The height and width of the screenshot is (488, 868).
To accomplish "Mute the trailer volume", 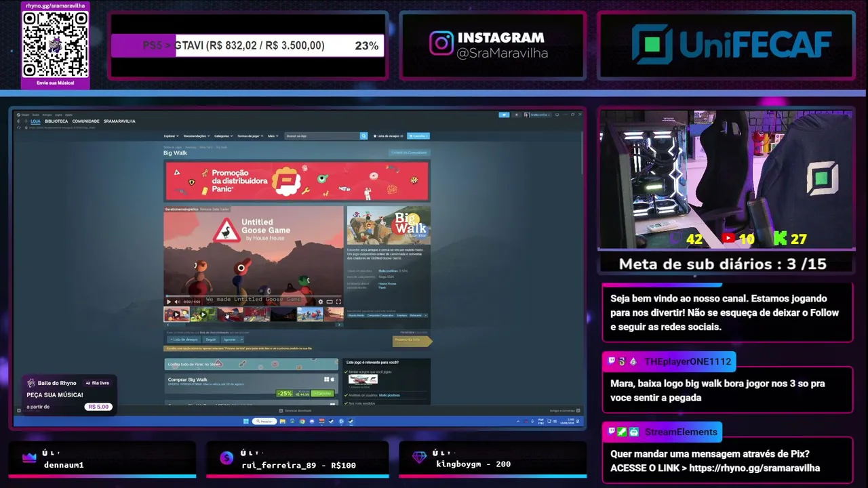I will click(x=177, y=302).
